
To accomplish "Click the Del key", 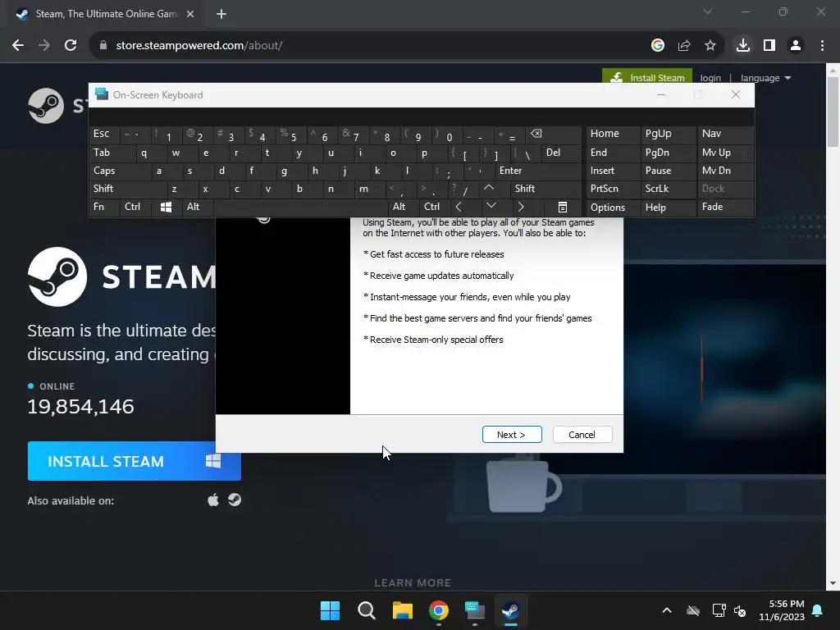I will click(561, 153).
